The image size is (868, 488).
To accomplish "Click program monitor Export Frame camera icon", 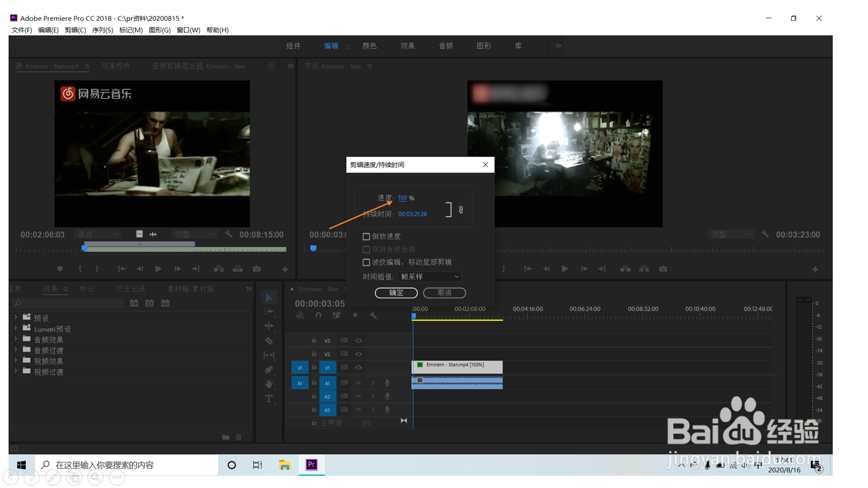I will pyautogui.click(x=663, y=269).
